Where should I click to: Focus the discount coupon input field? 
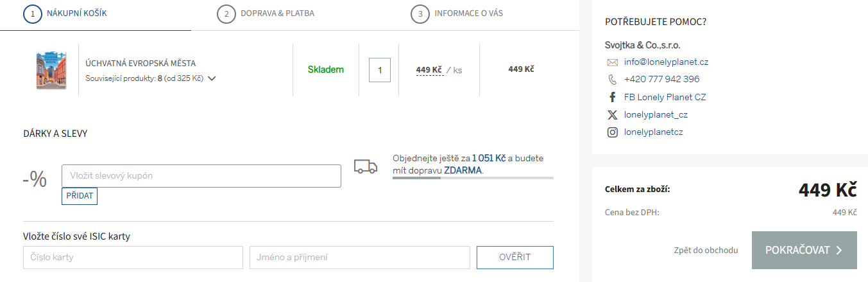201,176
